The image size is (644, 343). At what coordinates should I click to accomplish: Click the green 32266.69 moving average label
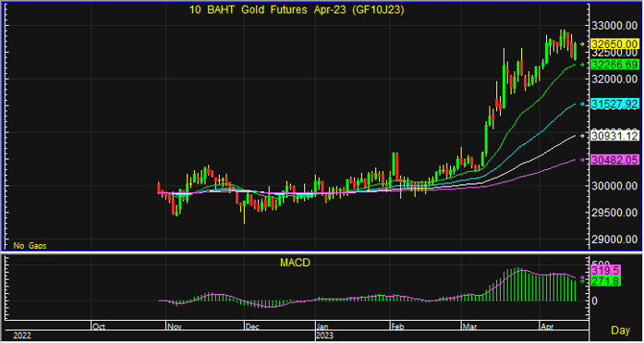coord(614,65)
